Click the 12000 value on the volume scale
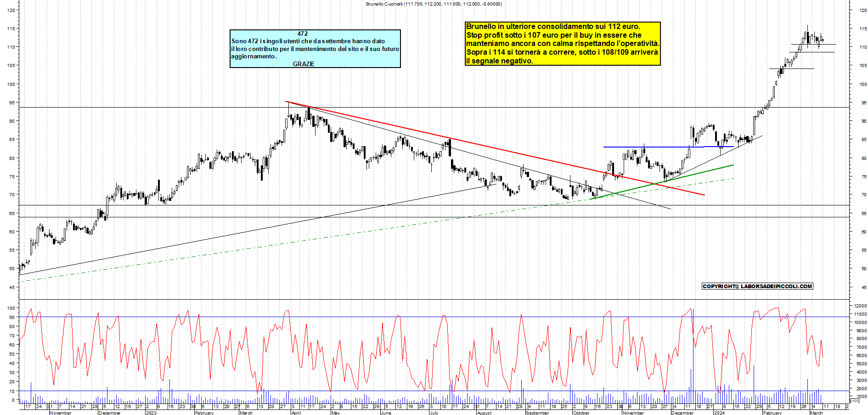868x415 pixels. tap(860, 306)
